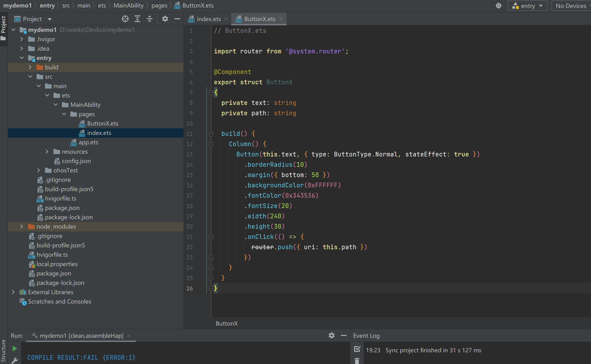
Task: Click the MainAbility breadcrumb
Action: pos(129,5)
